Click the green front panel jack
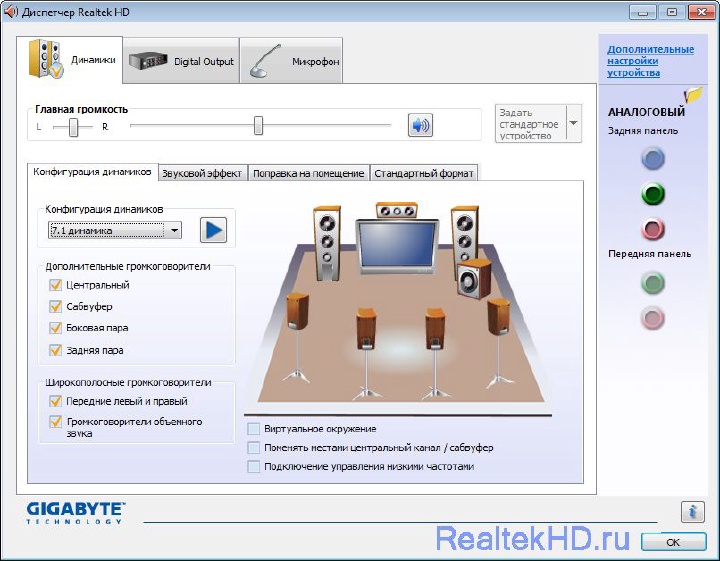Image resolution: width=720 pixels, height=561 pixels. pyautogui.click(x=652, y=284)
